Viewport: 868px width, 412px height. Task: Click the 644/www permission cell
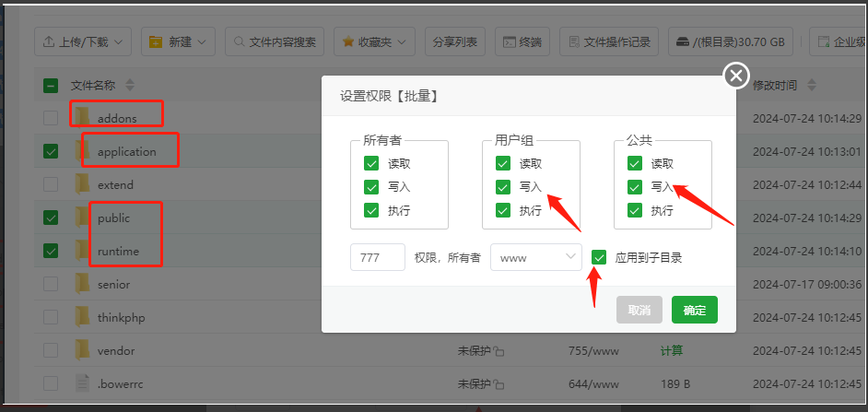coord(593,383)
